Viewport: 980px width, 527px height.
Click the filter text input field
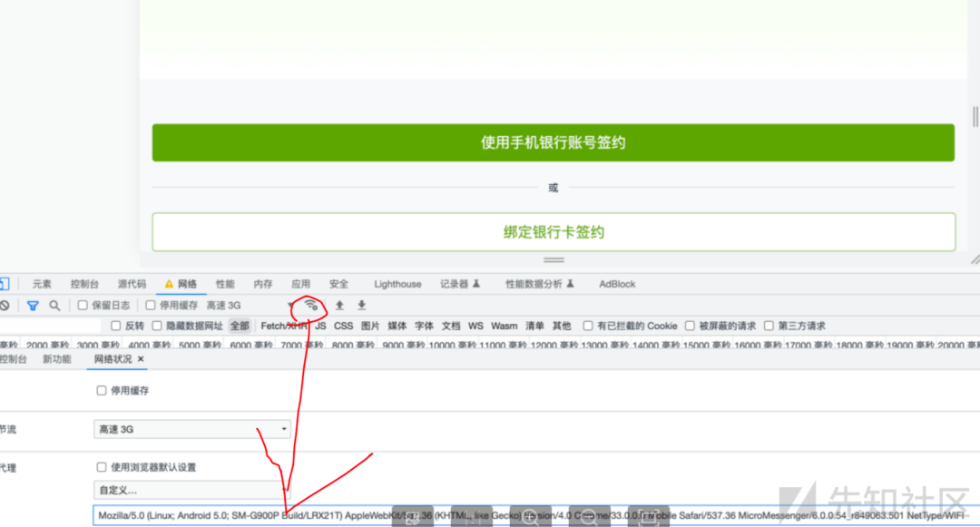point(50,326)
